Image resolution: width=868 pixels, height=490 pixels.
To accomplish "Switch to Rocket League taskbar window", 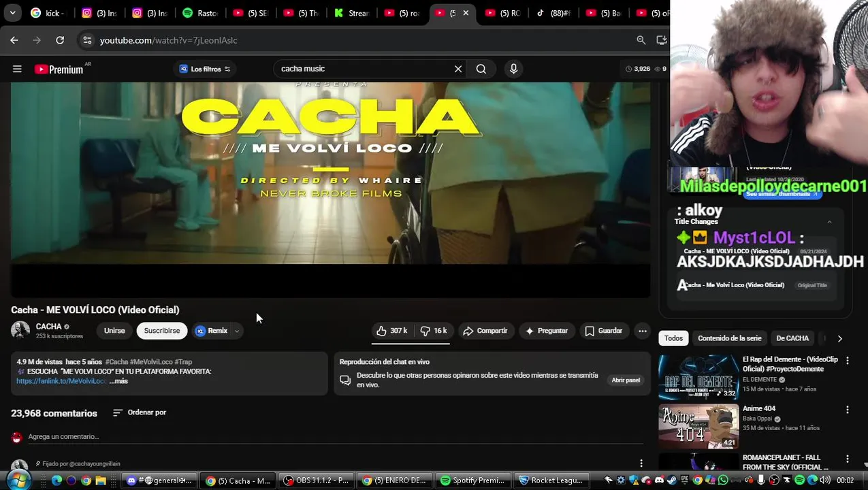I will coord(553,480).
